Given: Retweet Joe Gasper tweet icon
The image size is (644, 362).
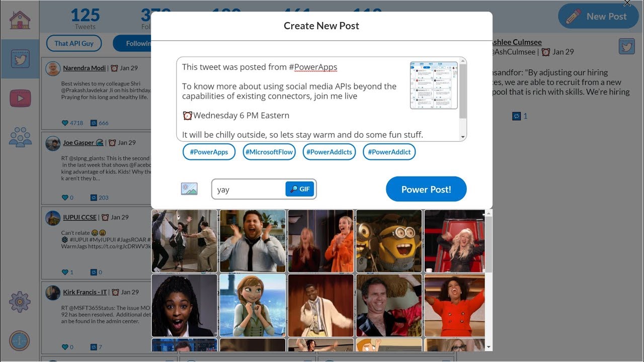Looking at the screenshot, I should click(94, 198).
